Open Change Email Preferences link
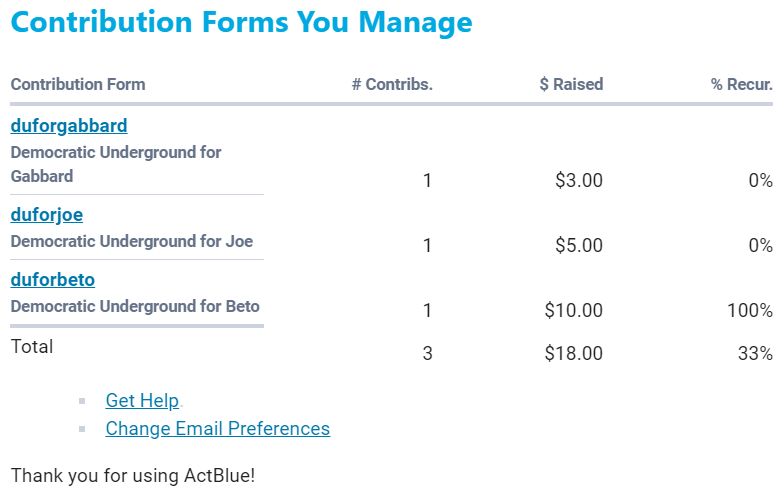Screen dimensions: 784x500 (217, 429)
